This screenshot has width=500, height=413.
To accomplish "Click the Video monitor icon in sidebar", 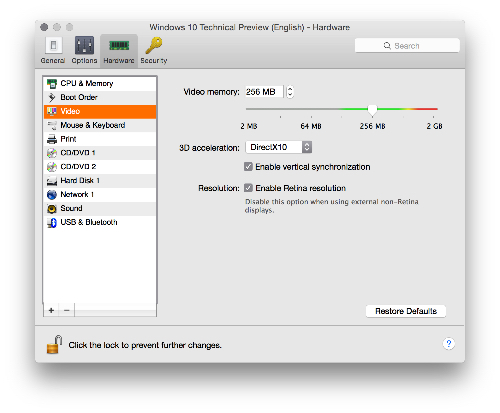I will click(x=52, y=111).
